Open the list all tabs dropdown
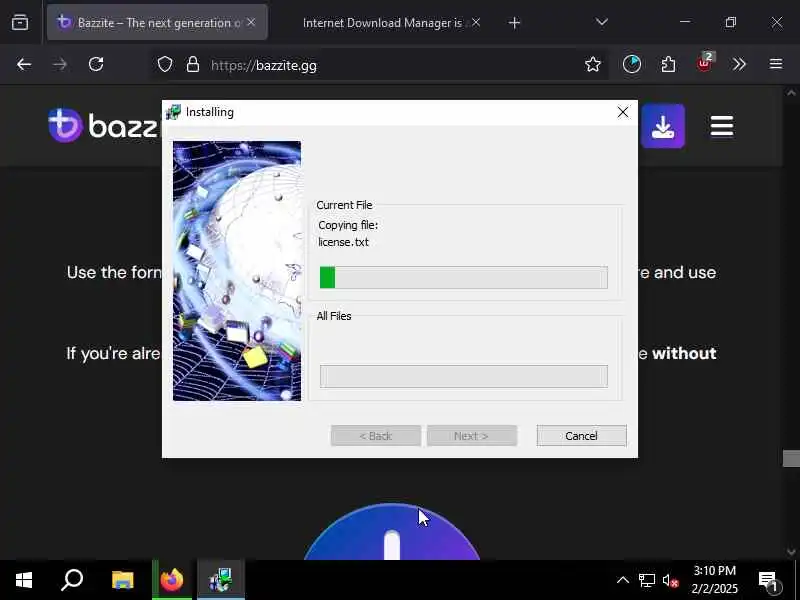Image resolution: width=800 pixels, height=600 pixels. coord(602,22)
